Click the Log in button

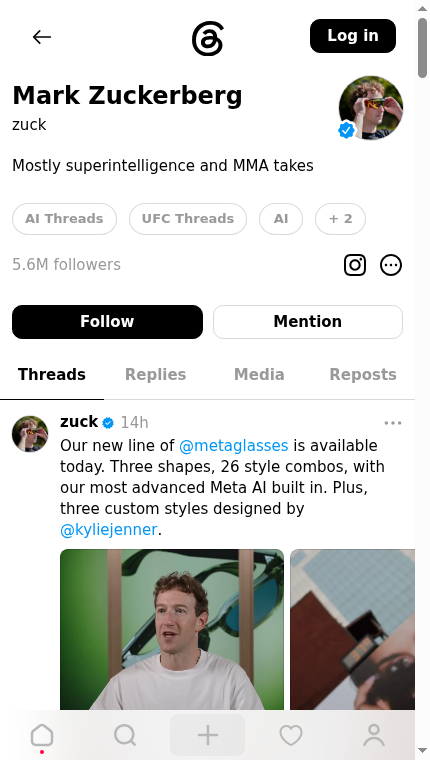click(353, 36)
